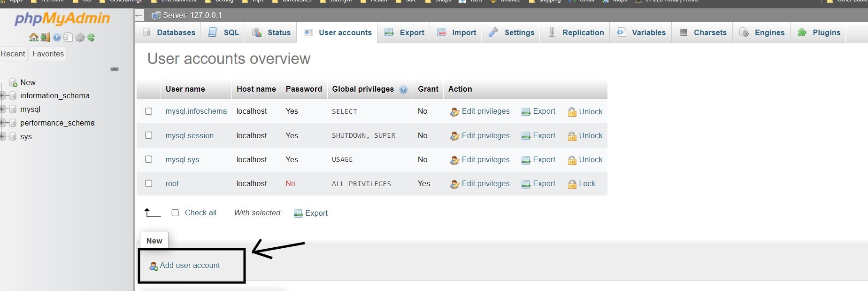Click the performance_schema database icon
Image resolution: width=868 pixels, height=291 pixels.
[13, 123]
